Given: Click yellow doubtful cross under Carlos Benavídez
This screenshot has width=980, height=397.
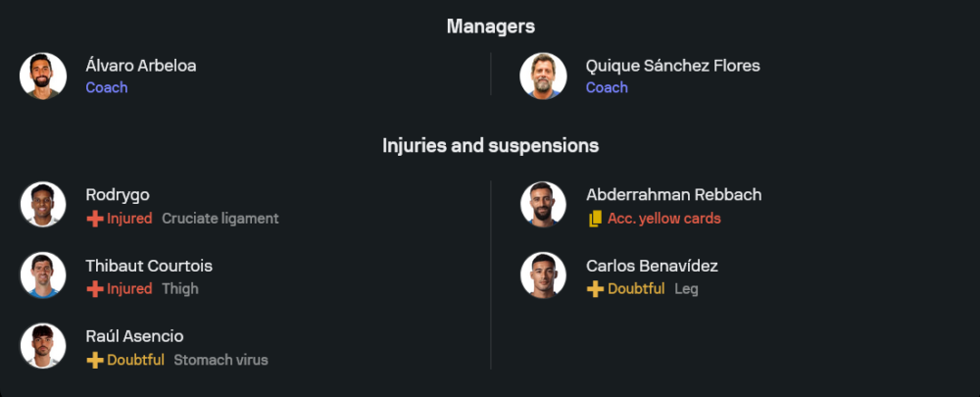Looking at the screenshot, I should point(595,289).
